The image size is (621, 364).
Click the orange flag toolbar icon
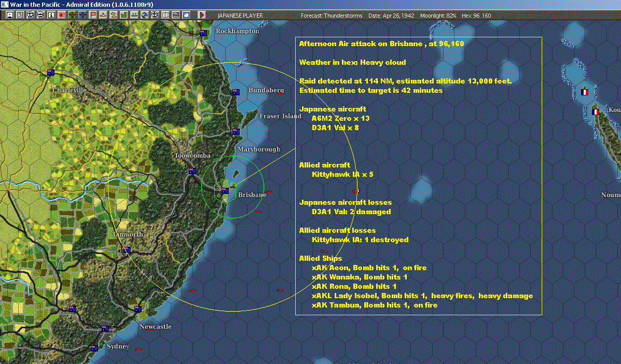pyautogui.click(x=93, y=15)
